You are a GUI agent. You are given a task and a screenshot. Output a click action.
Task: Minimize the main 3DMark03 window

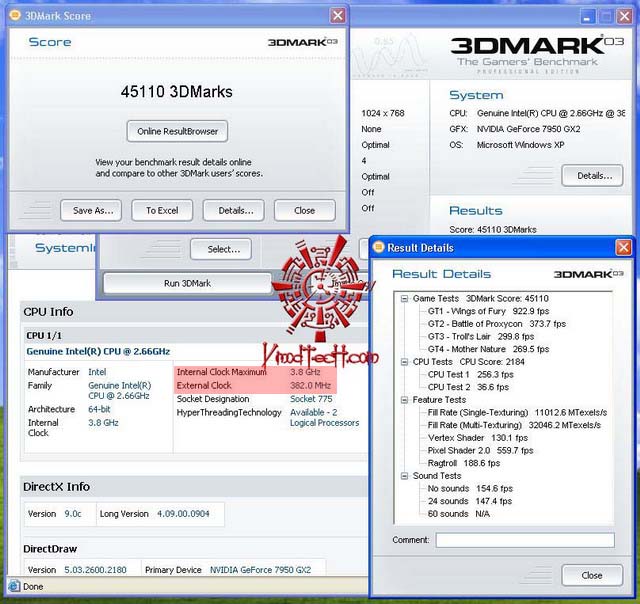click(x=588, y=16)
